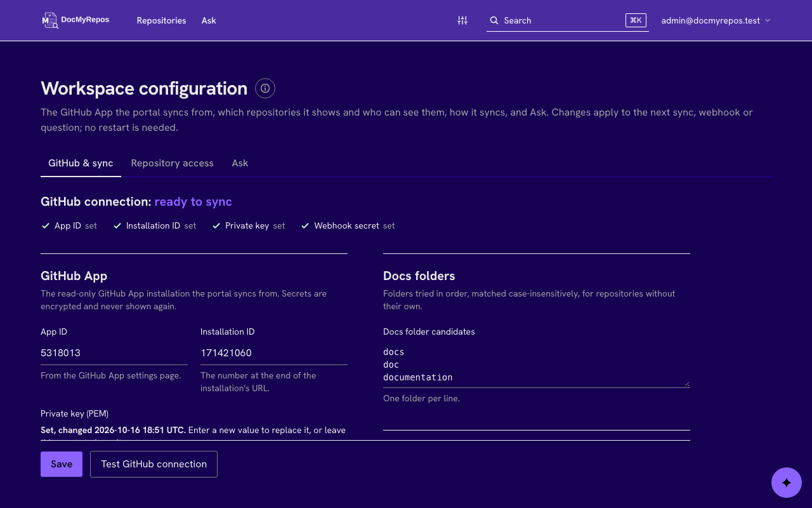
Task: Click the DocMyRepos logo
Action: click(x=75, y=20)
